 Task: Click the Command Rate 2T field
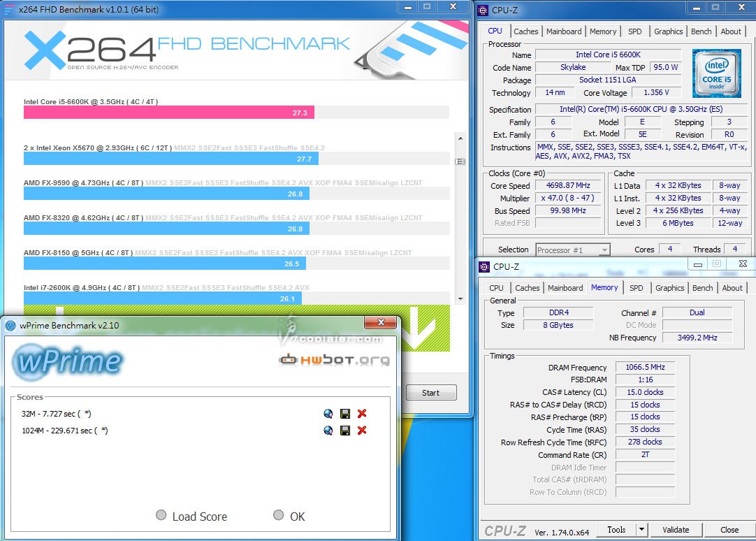click(x=645, y=455)
